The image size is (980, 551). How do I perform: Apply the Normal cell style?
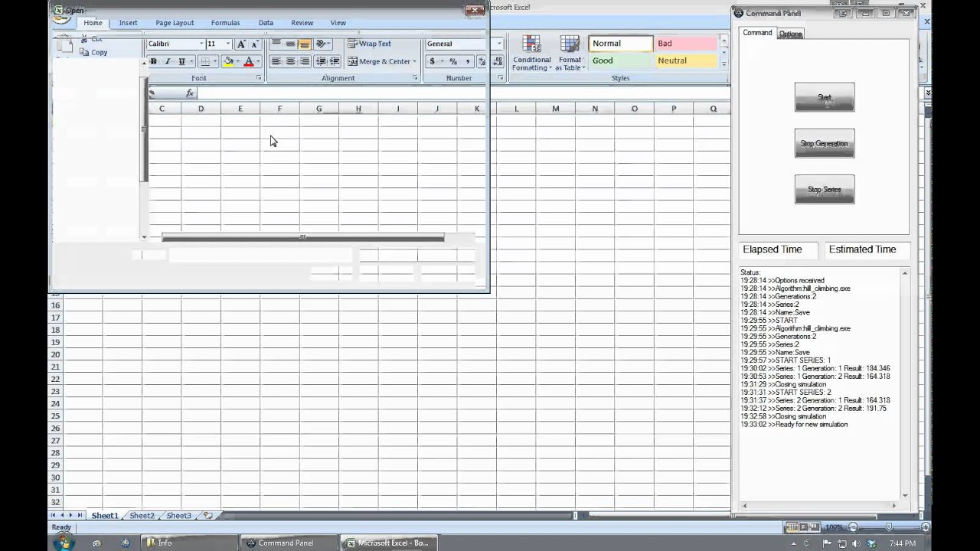(x=620, y=44)
